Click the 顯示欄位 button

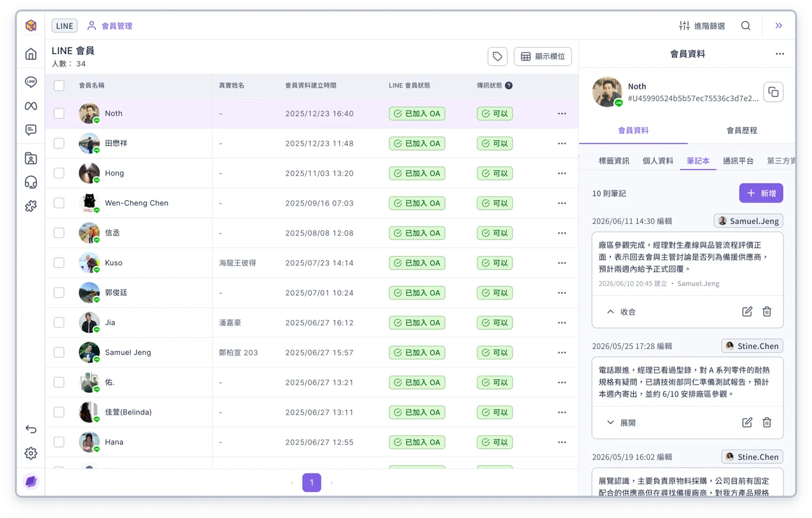click(543, 56)
